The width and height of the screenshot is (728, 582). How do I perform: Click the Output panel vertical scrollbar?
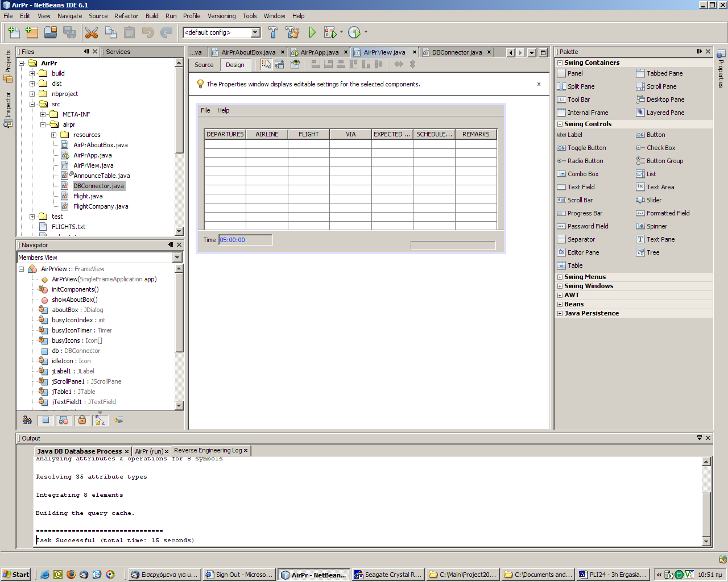coord(706,501)
